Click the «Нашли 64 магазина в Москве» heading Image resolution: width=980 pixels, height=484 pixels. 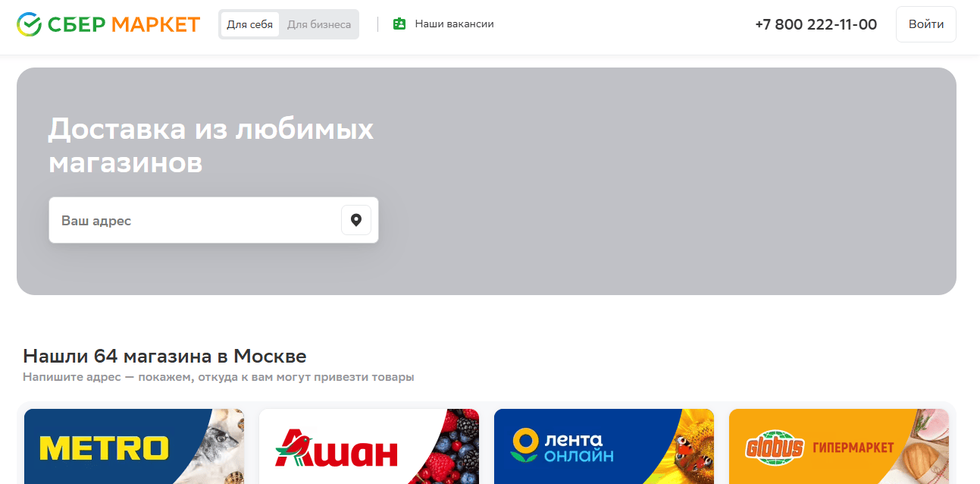(164, 356)
